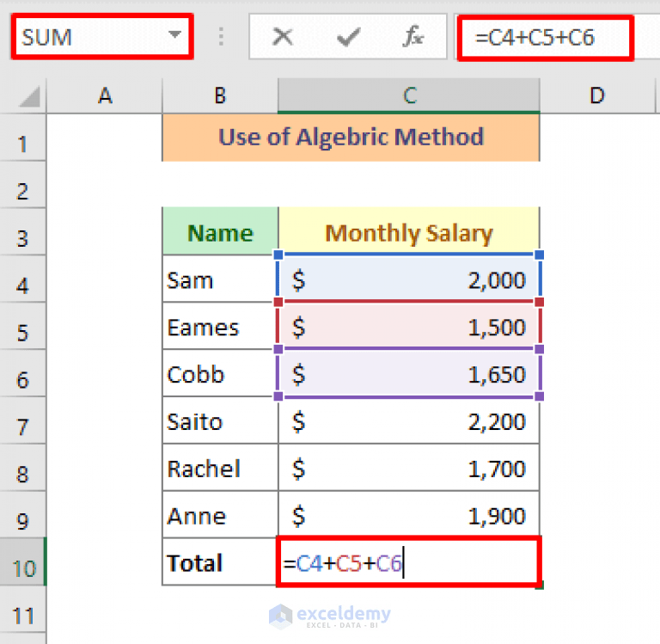Click the 'Cobb' name cell
This screenshot has width=660, height=644.
[x=220, y=373]
